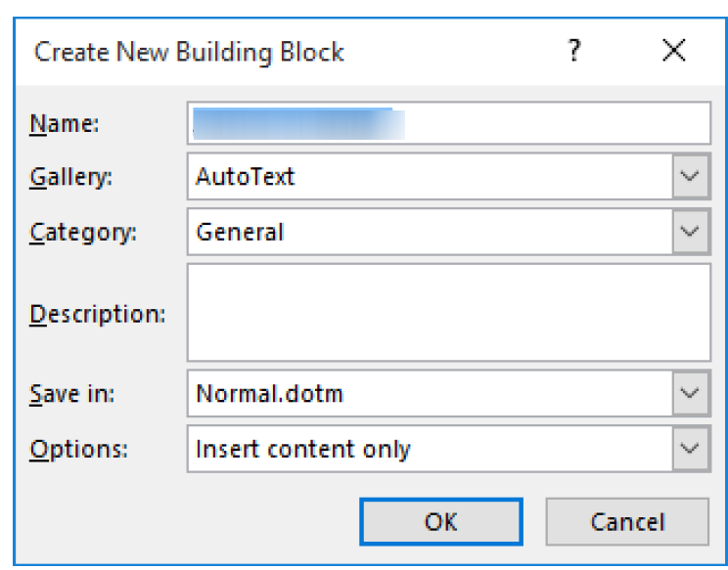Click the Description: label
Image resolution: width=728 pixels, height=570 pixels.
[98, 315]
